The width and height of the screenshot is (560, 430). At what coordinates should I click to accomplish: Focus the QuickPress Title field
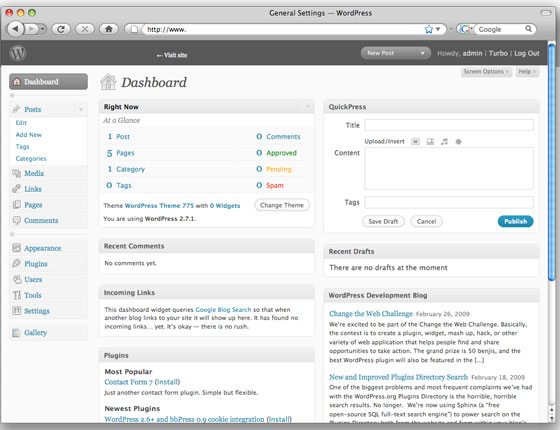[449, 125]
